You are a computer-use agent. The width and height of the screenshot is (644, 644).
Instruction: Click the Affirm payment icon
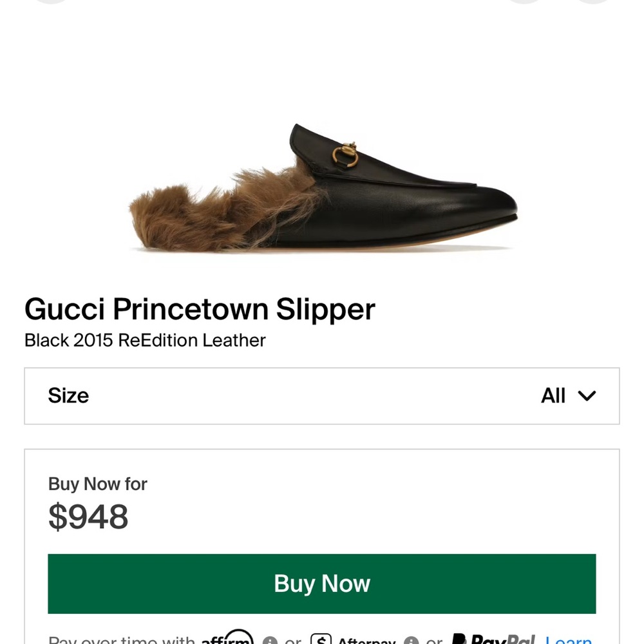(227, 640)
